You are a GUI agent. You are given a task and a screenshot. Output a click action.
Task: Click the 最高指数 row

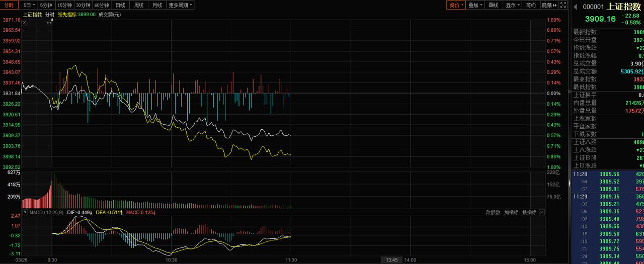(x=607, y=79)
